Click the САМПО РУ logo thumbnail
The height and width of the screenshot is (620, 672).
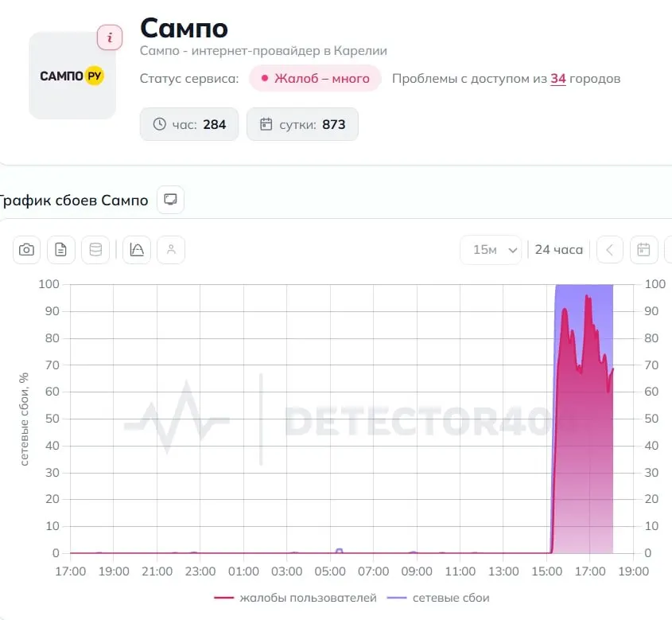click(72, 76)
